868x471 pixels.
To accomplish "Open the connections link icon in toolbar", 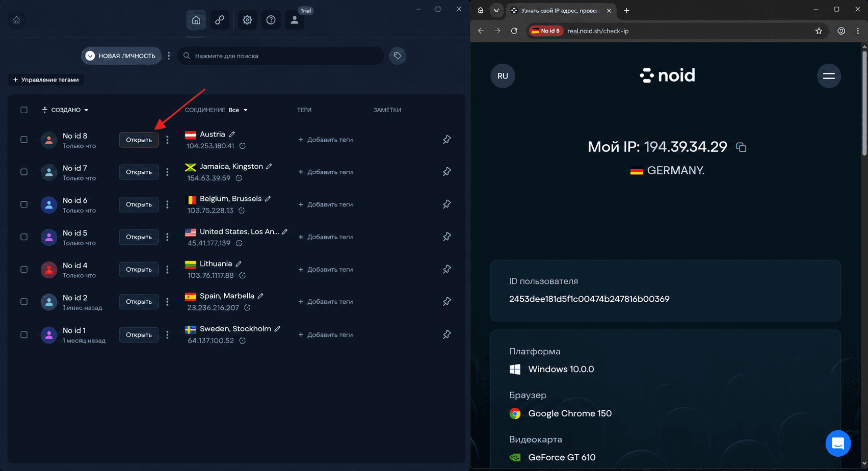I will point(220,20).
